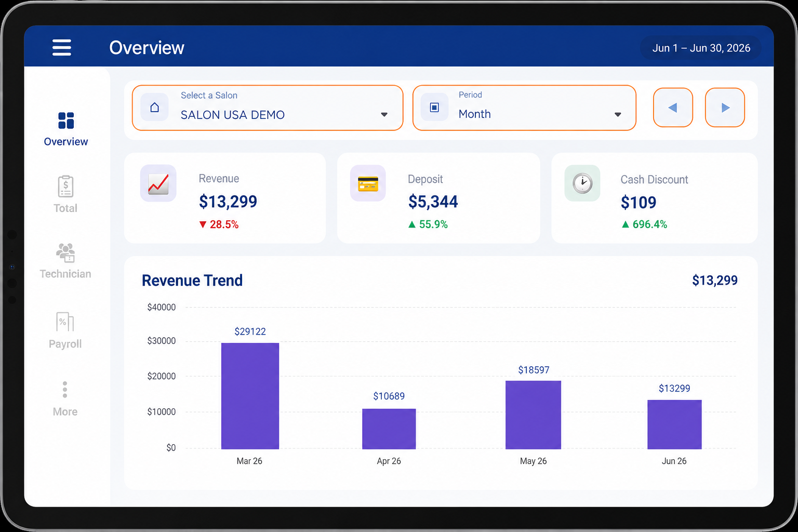Click the Cash Discount value $109
This screenshot has height=532, width=798.
point(639,202)
